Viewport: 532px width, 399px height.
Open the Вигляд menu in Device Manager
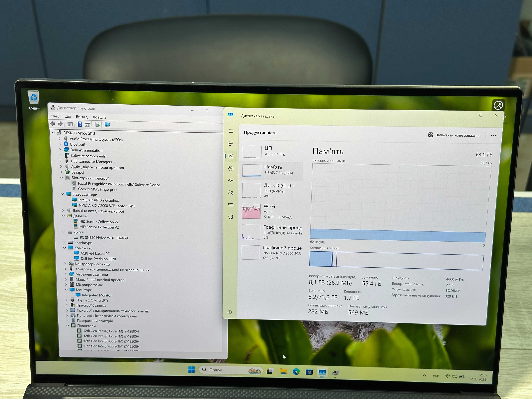82,117
